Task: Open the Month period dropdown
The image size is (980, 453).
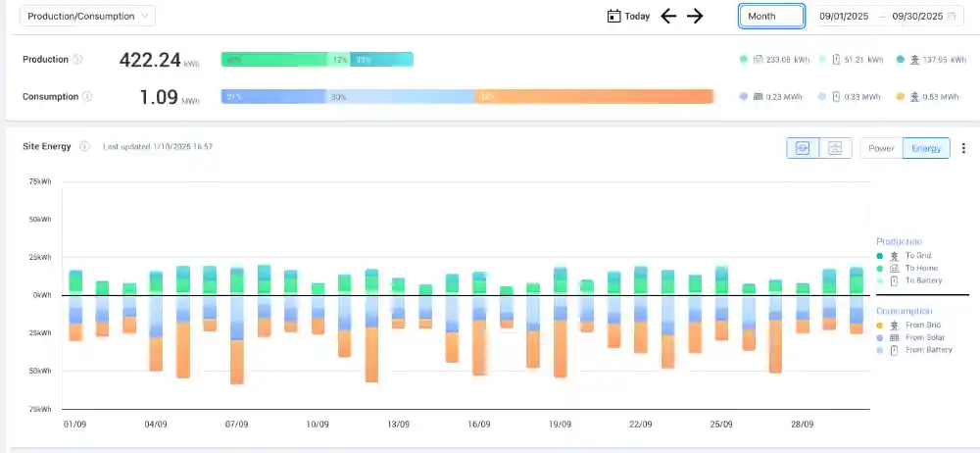Action: (x=771, y=17)
